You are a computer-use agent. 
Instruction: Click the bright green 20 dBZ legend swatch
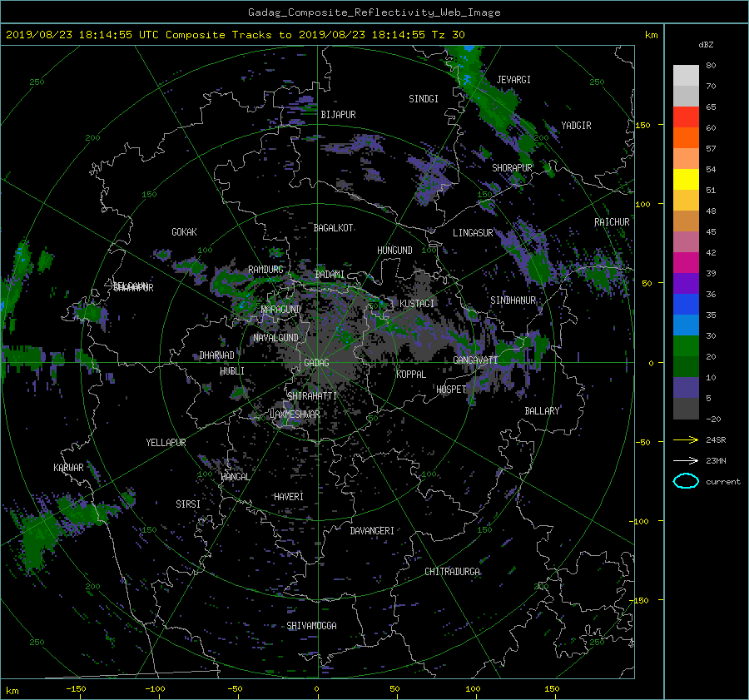[686, 346]
